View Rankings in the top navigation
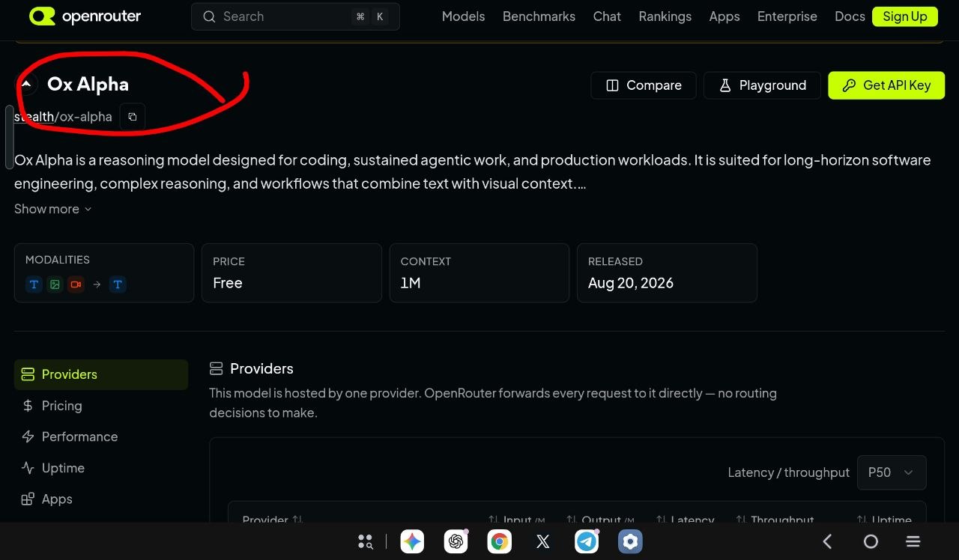The width and height of the screenshot is (959, 560). pos(665,16)
